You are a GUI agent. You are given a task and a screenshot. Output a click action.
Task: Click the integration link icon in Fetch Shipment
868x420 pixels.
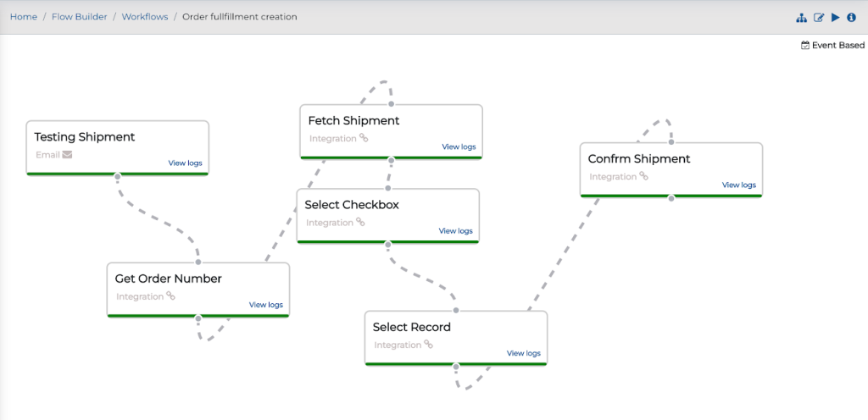click(x=364, y=138)
